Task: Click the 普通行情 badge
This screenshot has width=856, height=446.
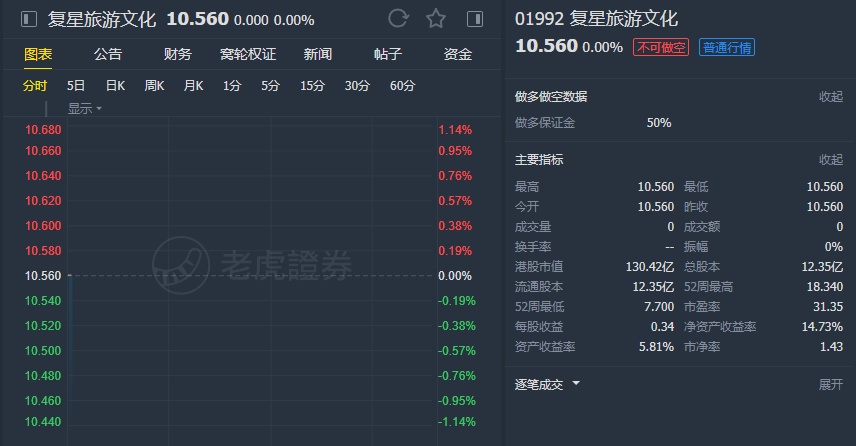Action: pos(727,47)
